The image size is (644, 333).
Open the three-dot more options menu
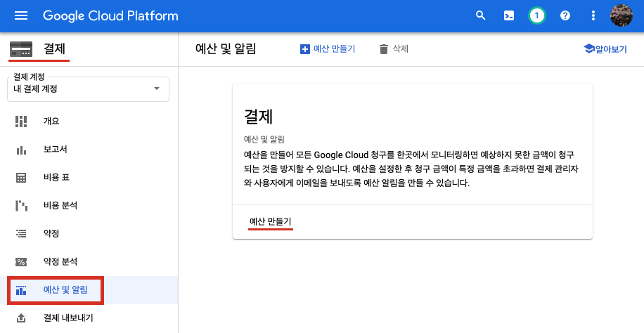(593, 16)
